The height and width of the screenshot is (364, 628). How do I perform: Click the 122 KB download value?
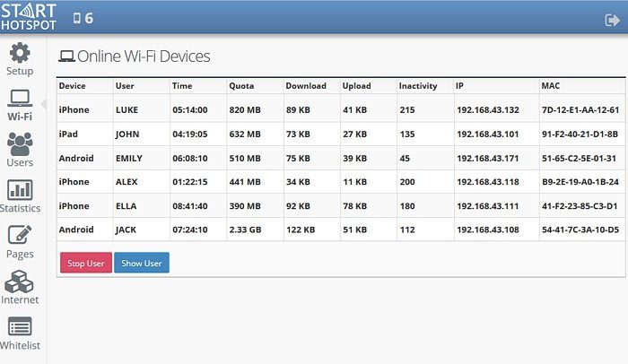301,230
